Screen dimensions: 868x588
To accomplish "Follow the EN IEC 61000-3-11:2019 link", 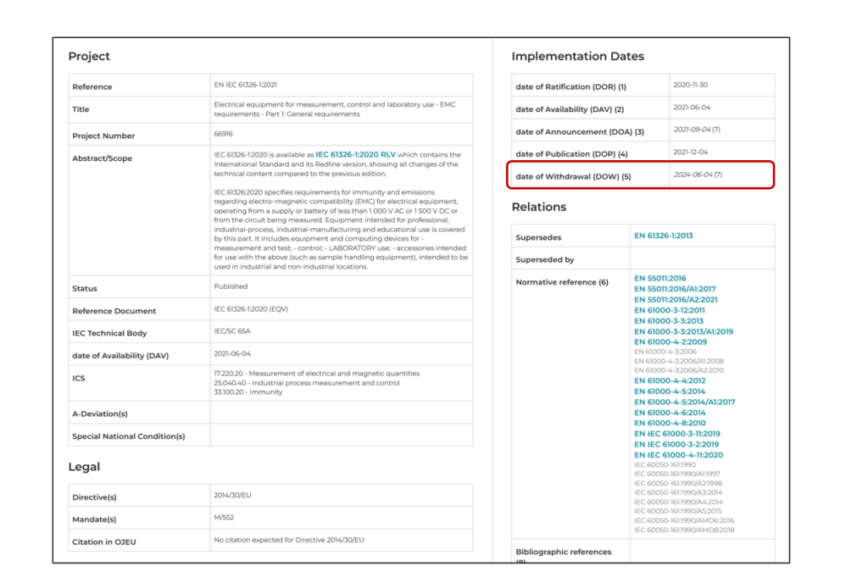I will tap(676, 434).
